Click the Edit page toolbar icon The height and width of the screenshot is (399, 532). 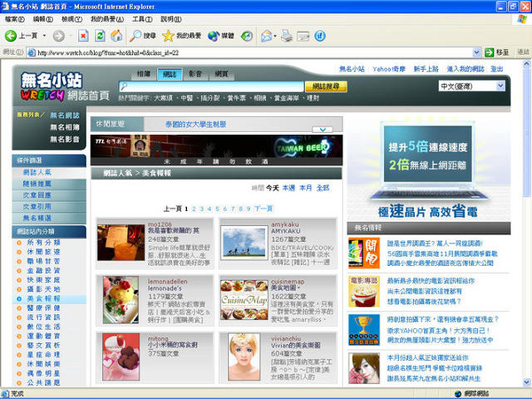pos(303,35)
